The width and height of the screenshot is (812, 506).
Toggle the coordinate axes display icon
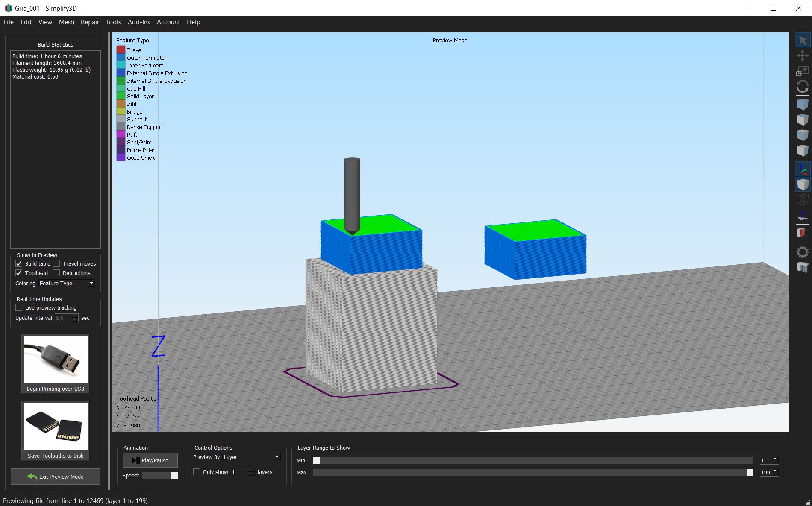pyautogui.click(x=802, y=169)
